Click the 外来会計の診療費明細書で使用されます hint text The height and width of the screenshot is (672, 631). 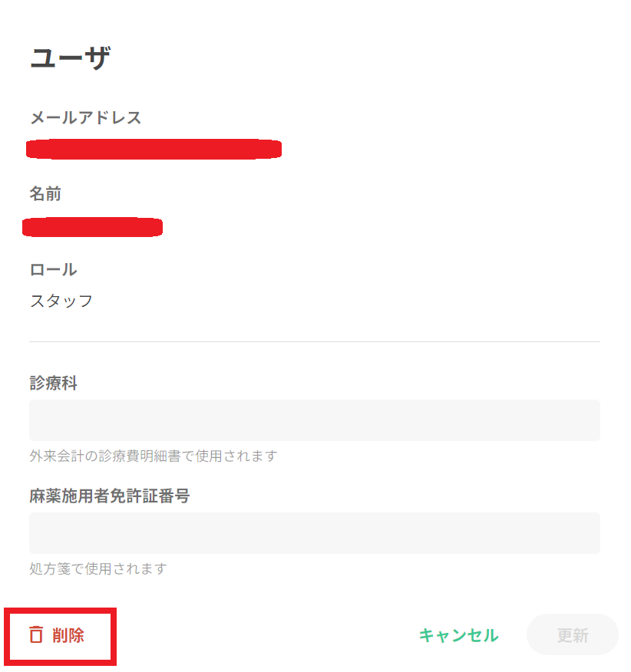(x=153, y=456)
